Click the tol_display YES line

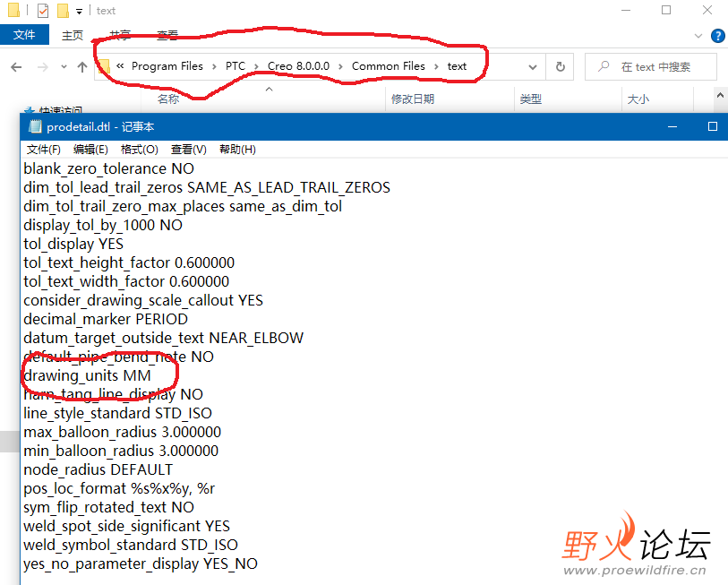point(73,244)
